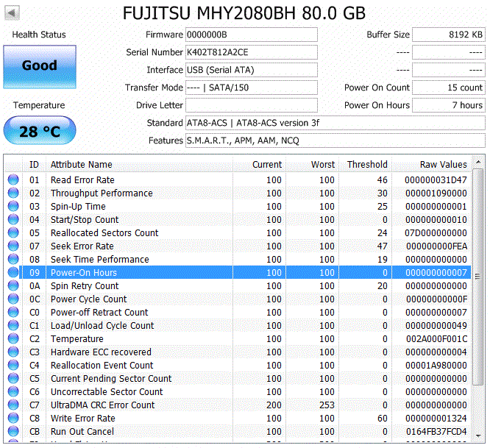Click the status orb for Reallocated Sectors Count
Screen dimensions: 490x448
pos(13,232)
